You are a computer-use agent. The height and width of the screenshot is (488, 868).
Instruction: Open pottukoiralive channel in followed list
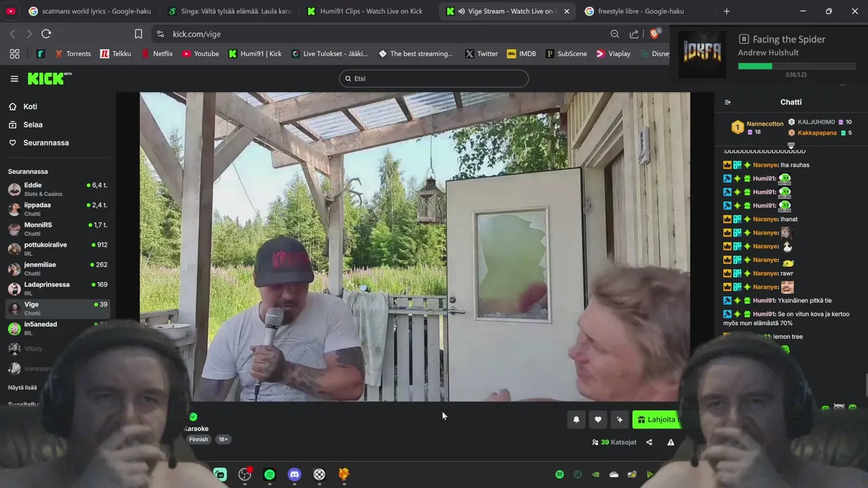pos(58,249)
